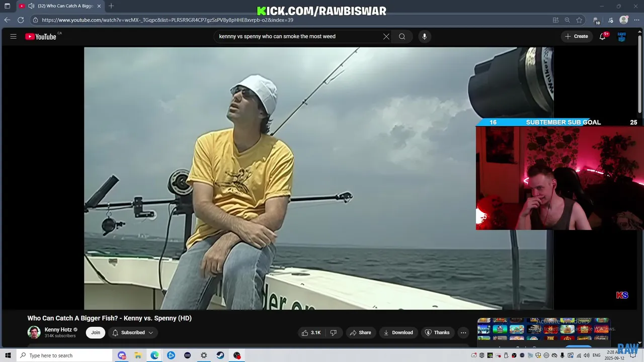
Task: Click the zoom out magnifier in address bar
Action: (568, 20)
